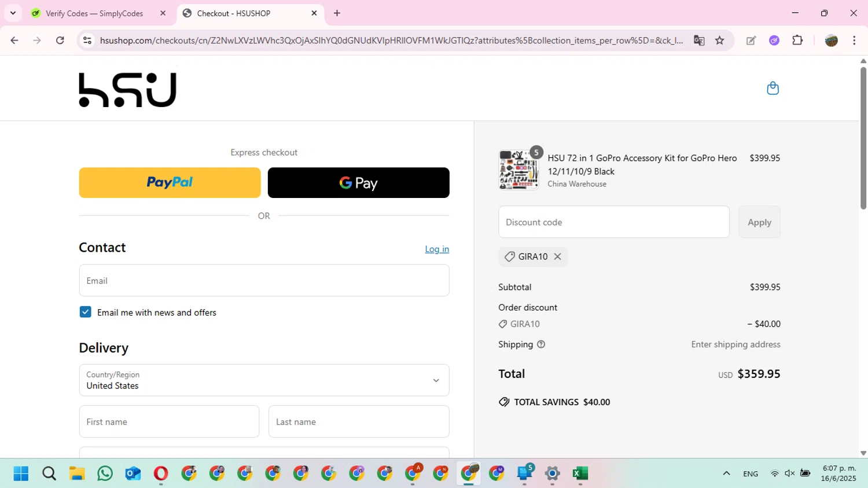868x488 pixels.
Task: Remove the GIRA10 discount code tag
Action: pyautogui.click(x=557, y=256)
